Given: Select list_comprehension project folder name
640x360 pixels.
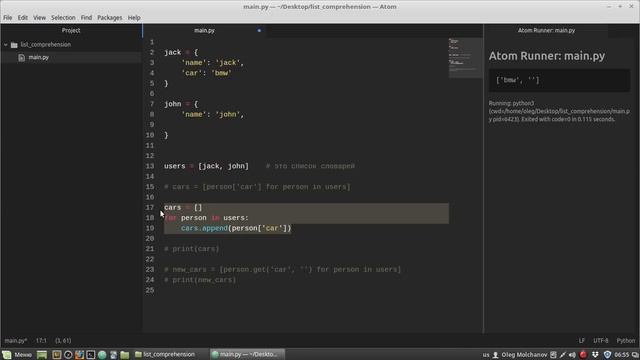Looking at the screenshot, I should click(x=46, y=44).
